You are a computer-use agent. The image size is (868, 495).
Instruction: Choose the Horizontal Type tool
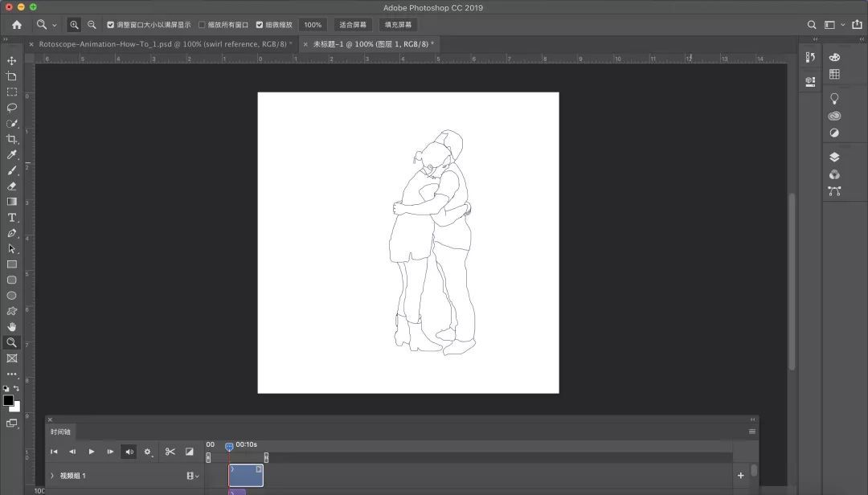(12, 218)
